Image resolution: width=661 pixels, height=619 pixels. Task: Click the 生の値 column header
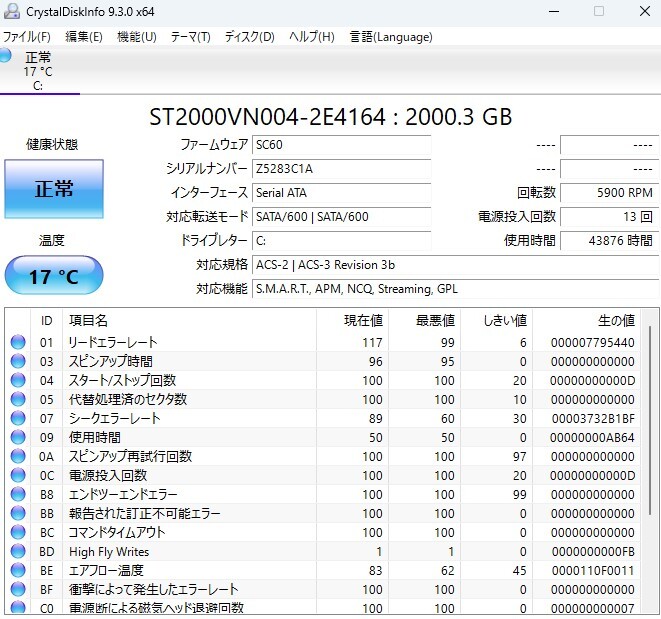(x=586, y=321)
